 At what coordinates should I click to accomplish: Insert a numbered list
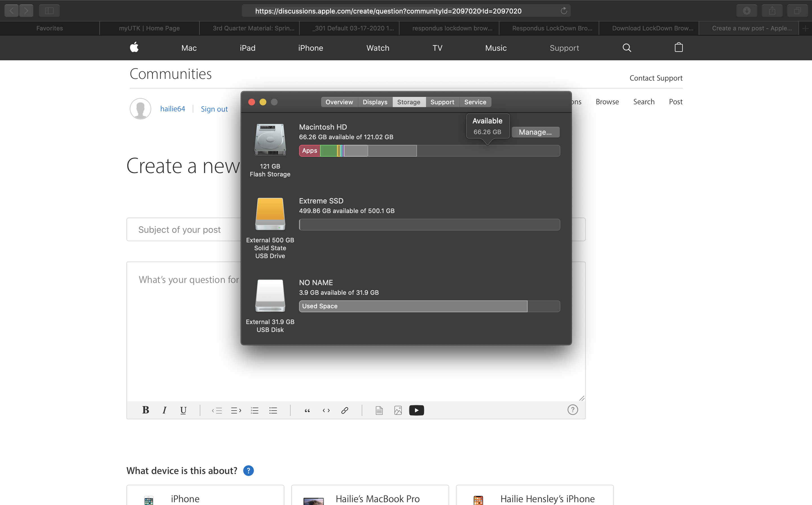point(255,411)
